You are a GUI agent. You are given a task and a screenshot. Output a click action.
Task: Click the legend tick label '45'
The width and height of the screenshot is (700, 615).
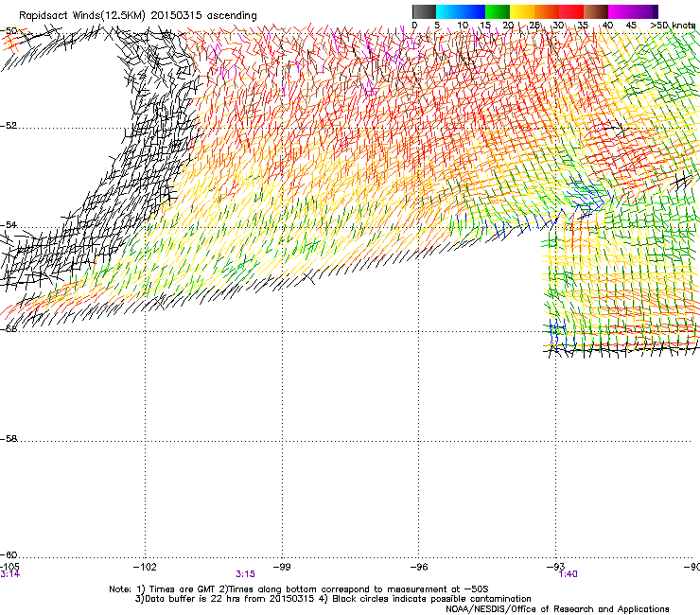point(631,26)
